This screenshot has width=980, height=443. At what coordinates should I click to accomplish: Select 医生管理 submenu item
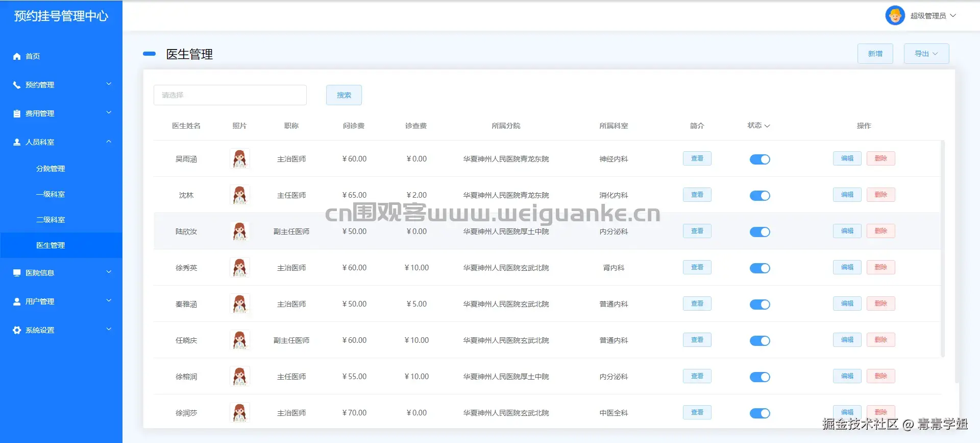61,245
